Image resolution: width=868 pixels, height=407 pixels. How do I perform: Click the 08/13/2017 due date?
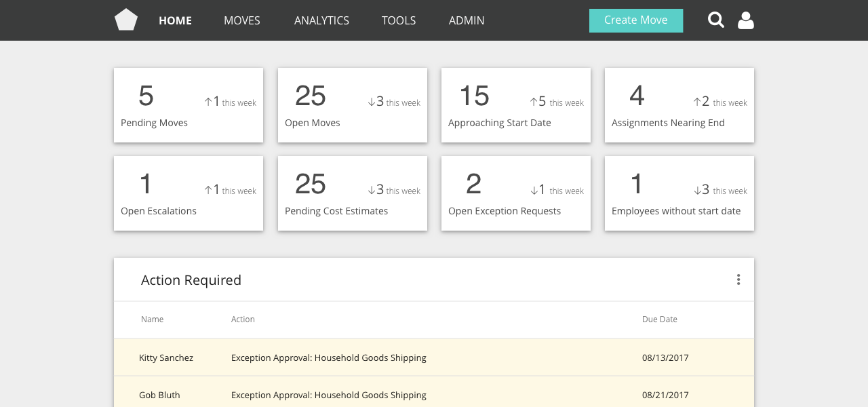[665, 357]
